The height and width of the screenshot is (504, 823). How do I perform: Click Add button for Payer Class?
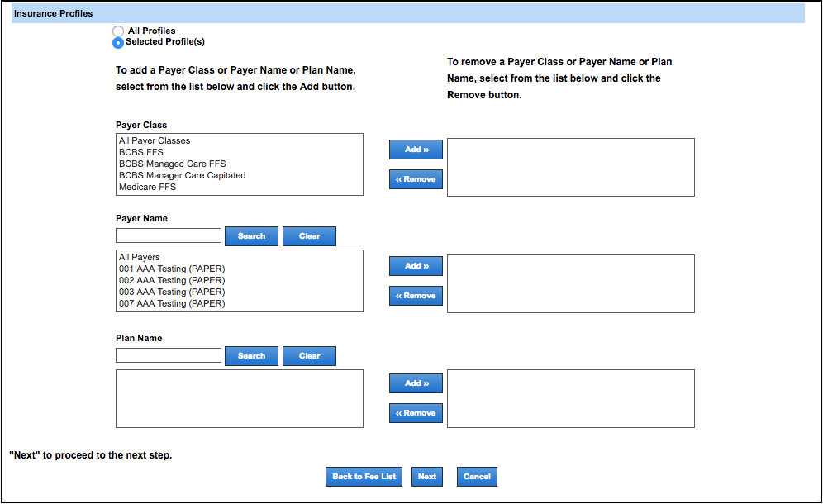(416, 150)
